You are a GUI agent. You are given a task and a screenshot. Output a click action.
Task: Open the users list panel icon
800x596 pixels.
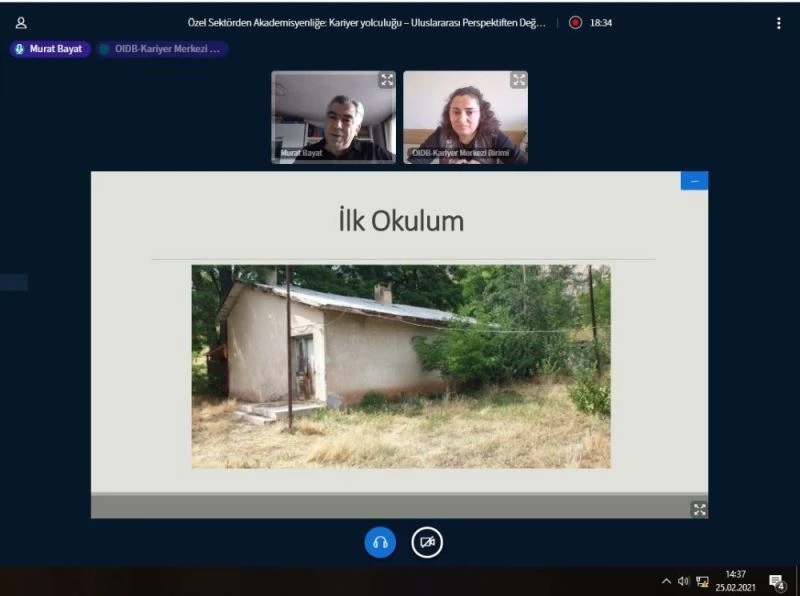[21, 23]
